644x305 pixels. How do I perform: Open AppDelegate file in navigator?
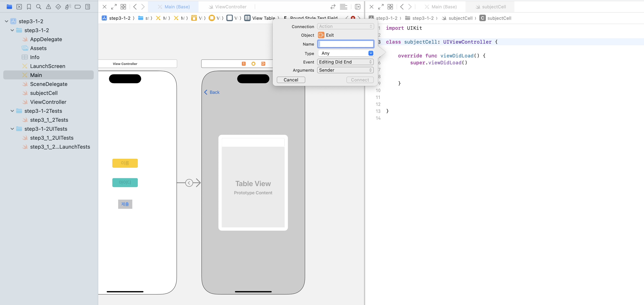(46, 39)
